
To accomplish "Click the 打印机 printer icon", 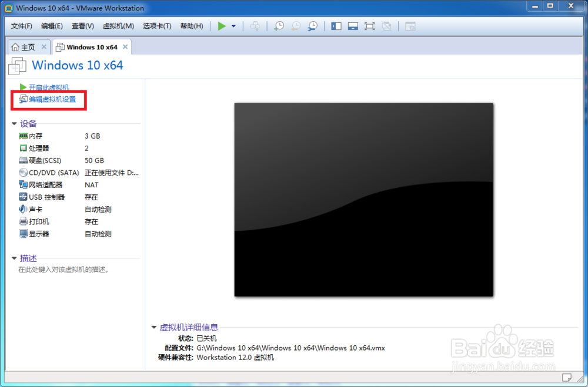I will 24,221.
